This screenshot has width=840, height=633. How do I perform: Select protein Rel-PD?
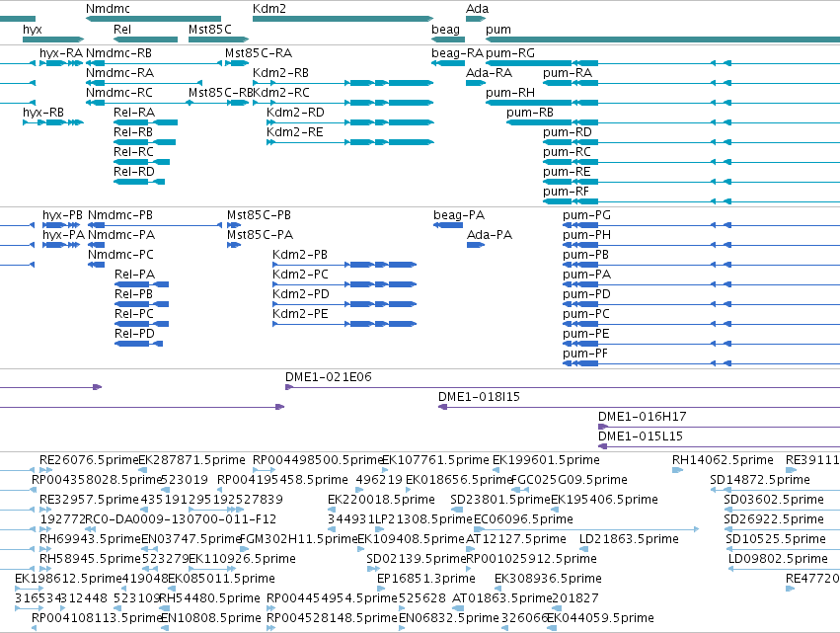(134, 335)
